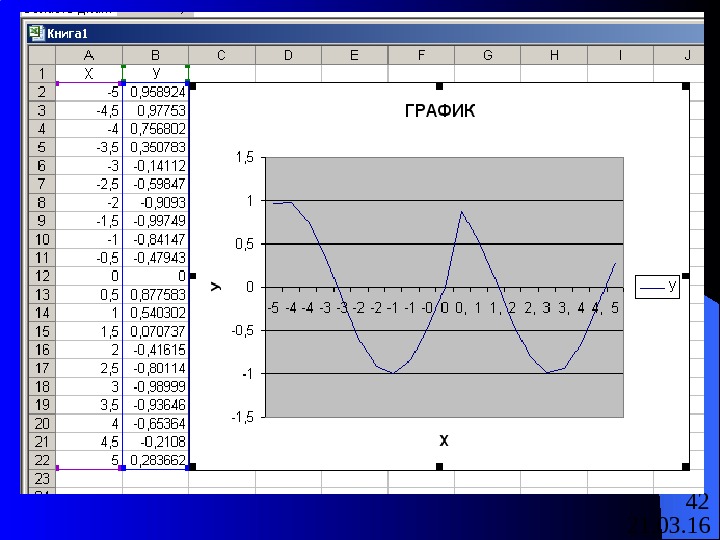Click cell with value 0,97753

pos(155,110)
